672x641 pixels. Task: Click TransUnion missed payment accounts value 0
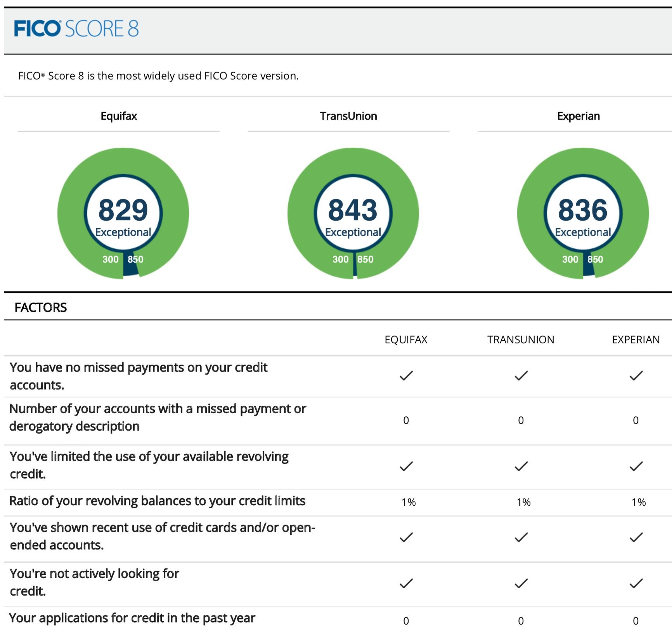521,420
